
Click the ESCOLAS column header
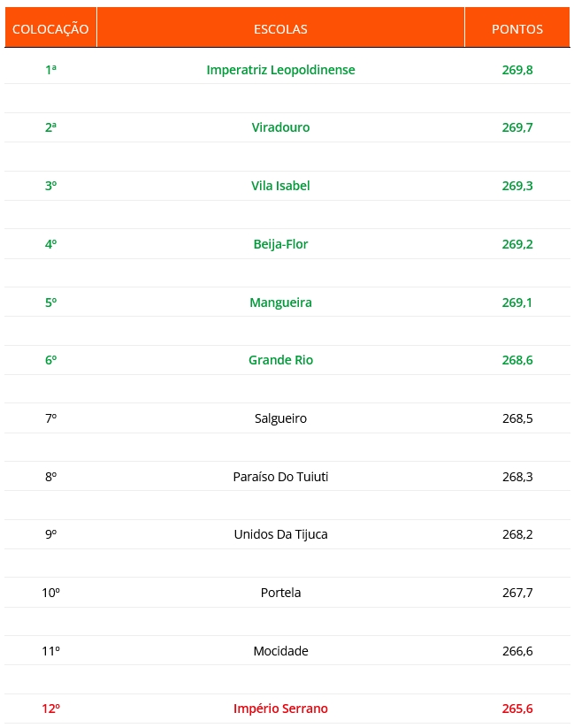tap(280, 29)
